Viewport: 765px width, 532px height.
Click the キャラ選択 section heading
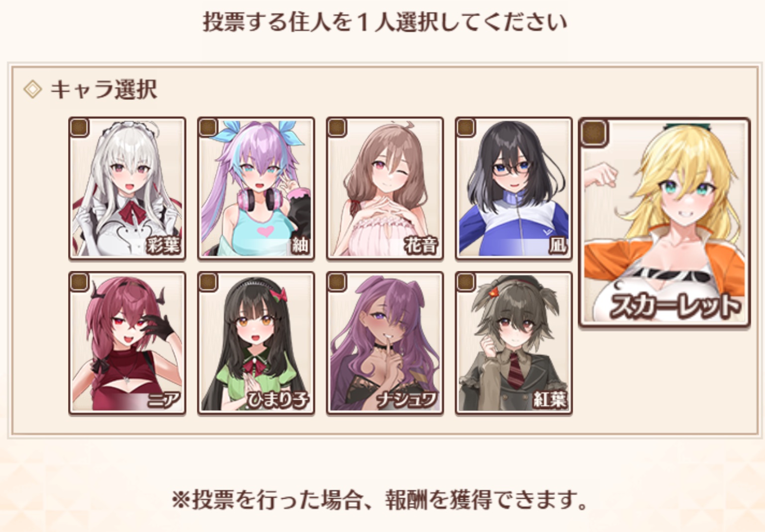pos(104,89)
